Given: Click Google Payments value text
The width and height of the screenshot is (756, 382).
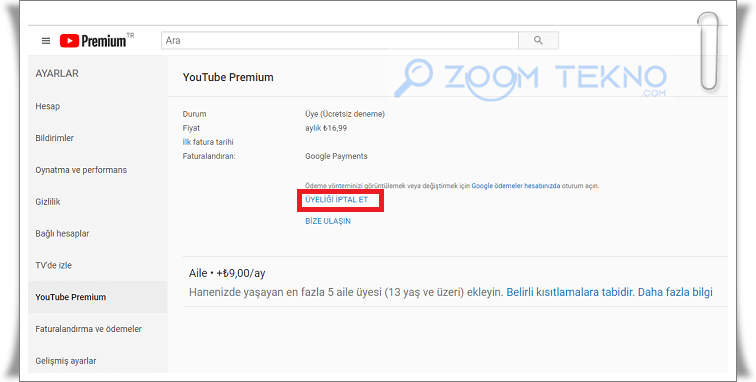Looking at the screenshot, I should (336, 156).
